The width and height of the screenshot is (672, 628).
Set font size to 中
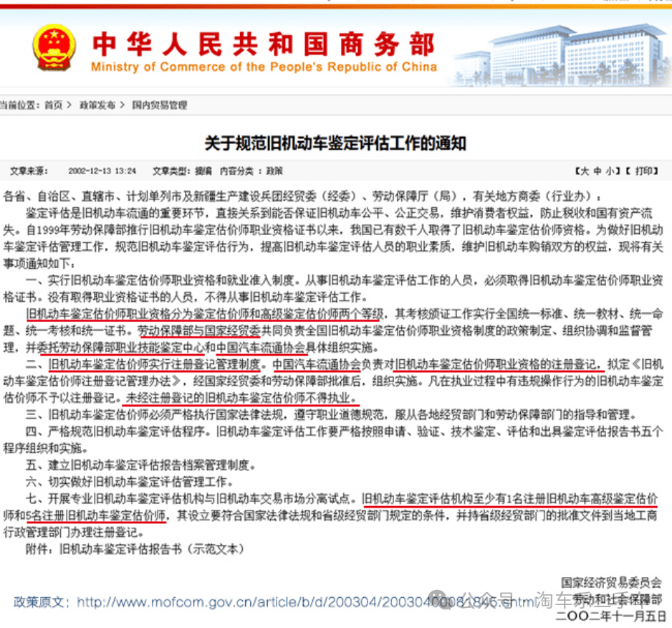pyautogui.click(x=597, y=171)
